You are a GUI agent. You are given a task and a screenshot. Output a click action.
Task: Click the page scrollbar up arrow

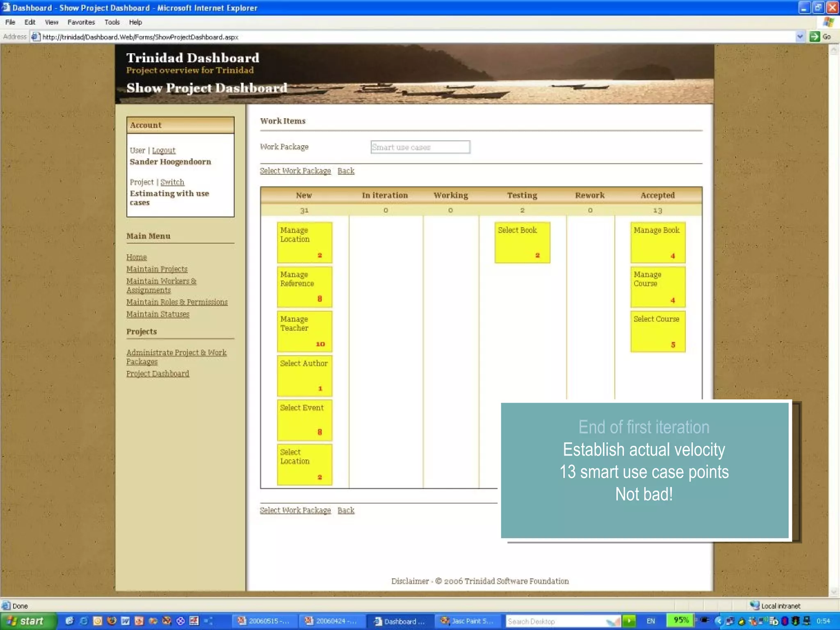point(833,50)
